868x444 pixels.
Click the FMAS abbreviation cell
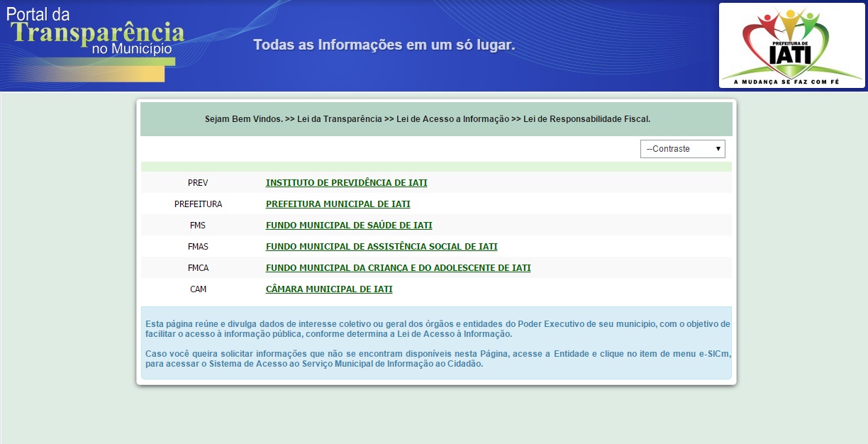(x=198, y=247)
